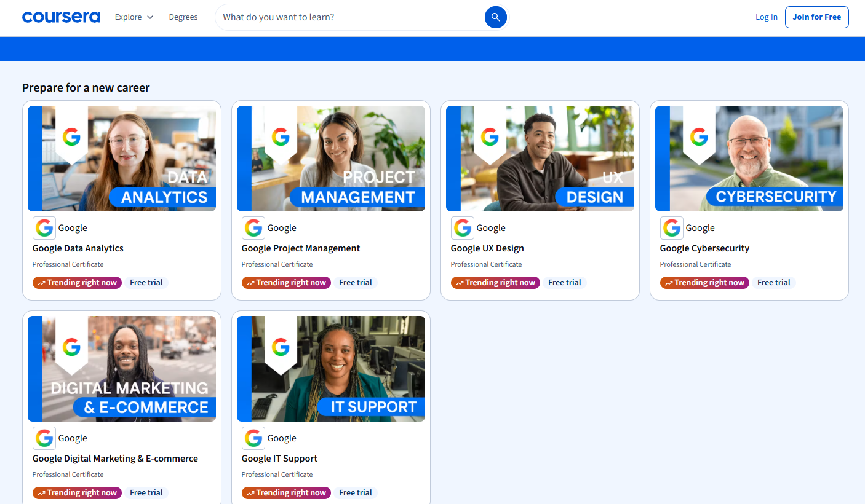
Task: Open the UX Design course thumbnail
Action: pyautogui.click(x=540, y=159)
